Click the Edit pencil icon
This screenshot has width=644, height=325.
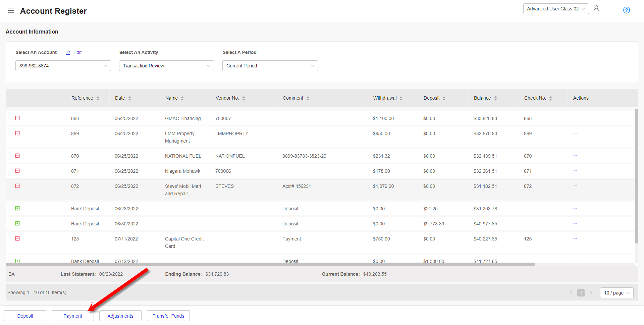tap(68, 53)
